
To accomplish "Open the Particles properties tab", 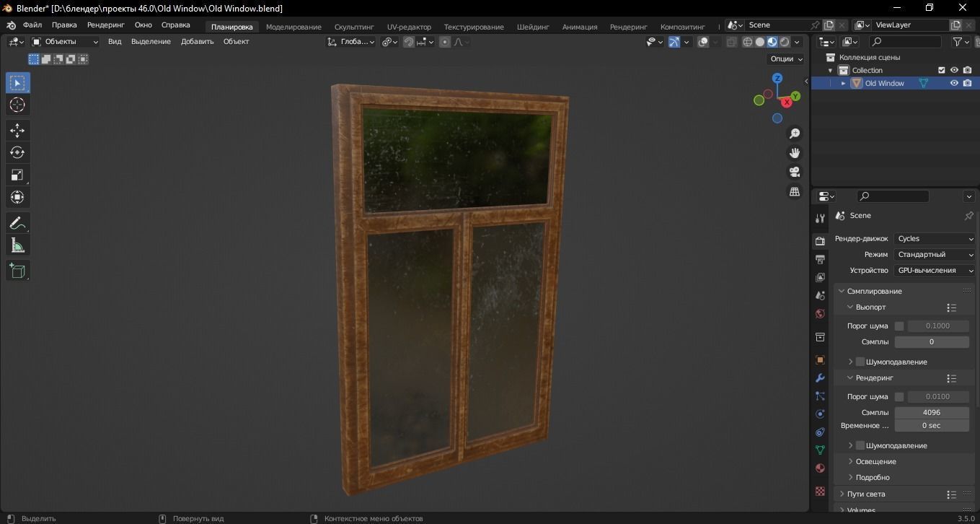I will tap(820, 396).
